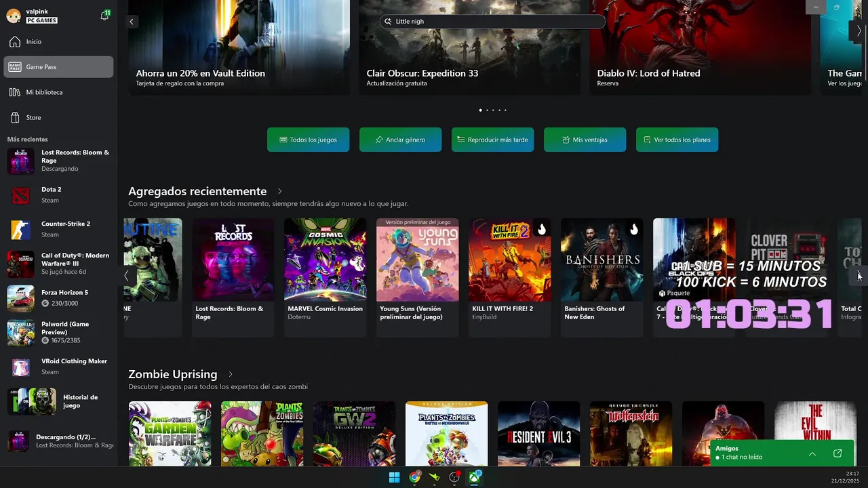
Task: Click the Ver todos los planes button
Action: 677,140
